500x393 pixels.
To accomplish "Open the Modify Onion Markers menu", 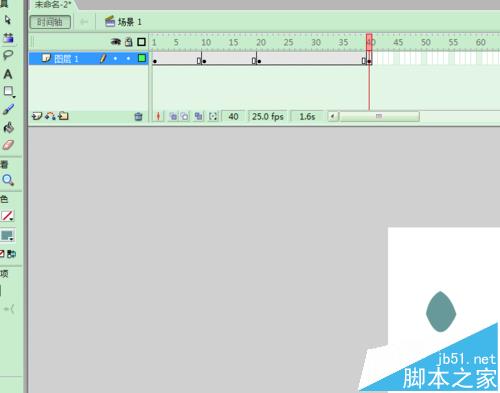I will coord(213,116).
